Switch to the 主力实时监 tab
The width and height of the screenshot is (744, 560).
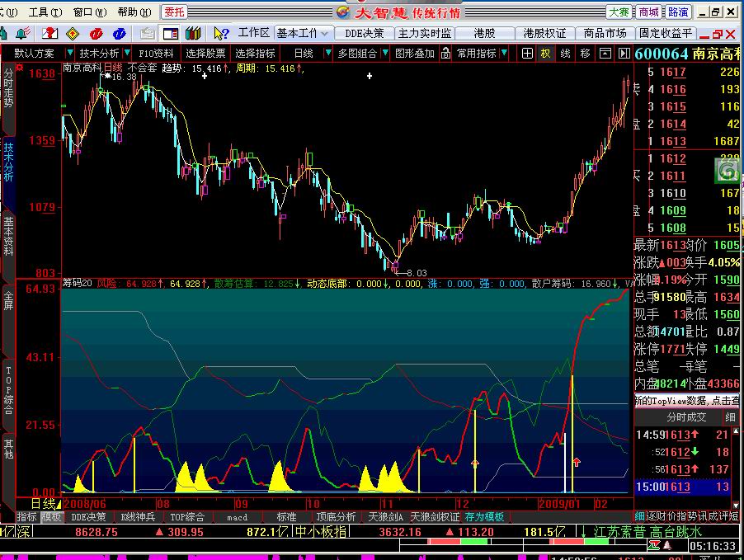tap(425, 33)
